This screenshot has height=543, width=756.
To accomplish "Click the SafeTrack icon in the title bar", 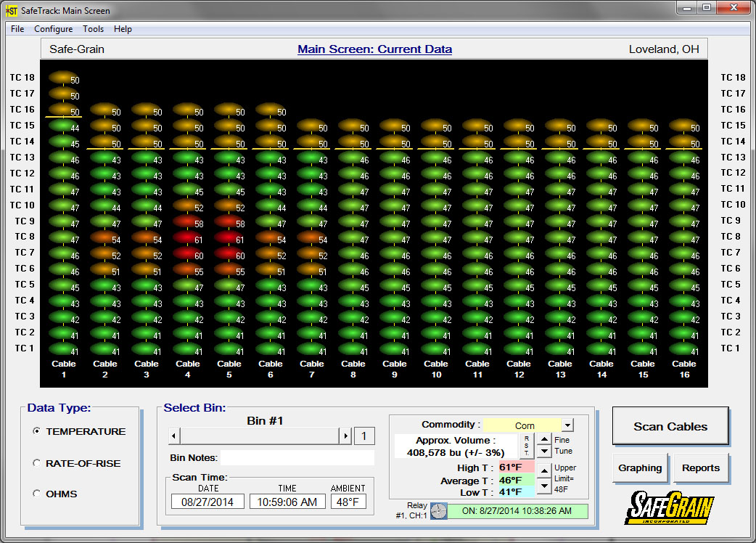I will point(11,9).
